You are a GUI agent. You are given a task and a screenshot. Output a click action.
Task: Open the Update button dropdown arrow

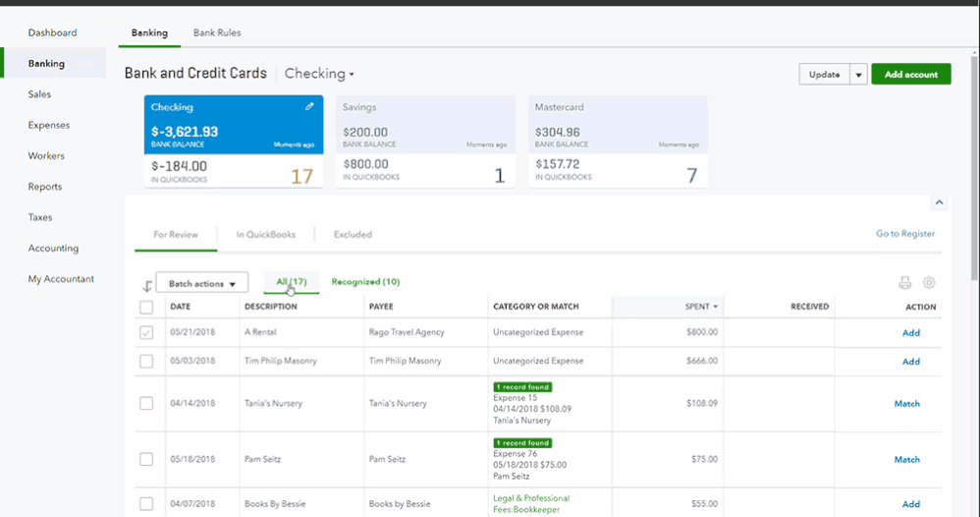coord(858,75)
